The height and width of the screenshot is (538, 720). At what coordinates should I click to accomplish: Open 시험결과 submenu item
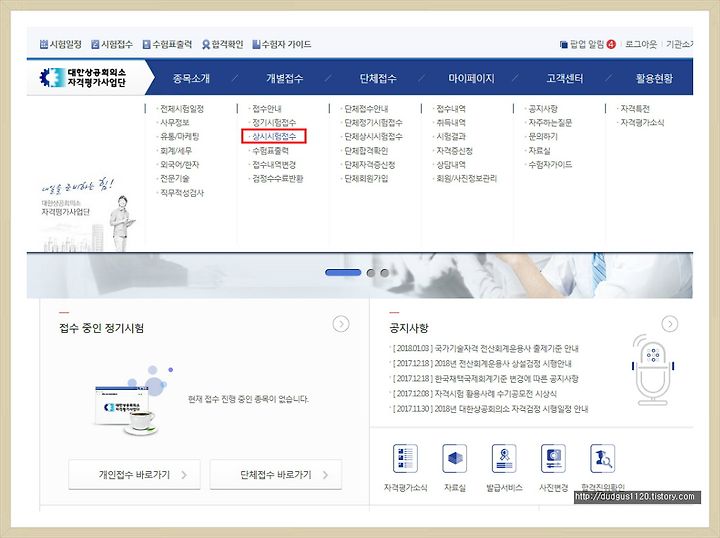tap(451, 137)
